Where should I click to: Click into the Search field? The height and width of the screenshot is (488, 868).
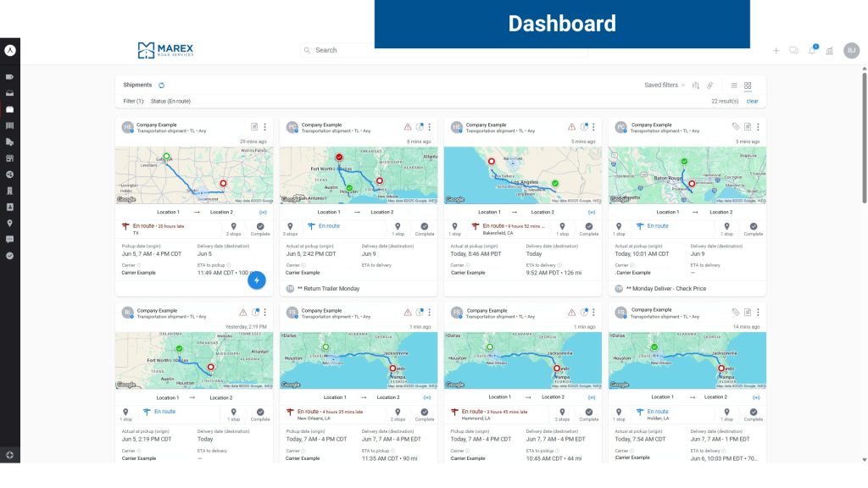tap(441, 51)
